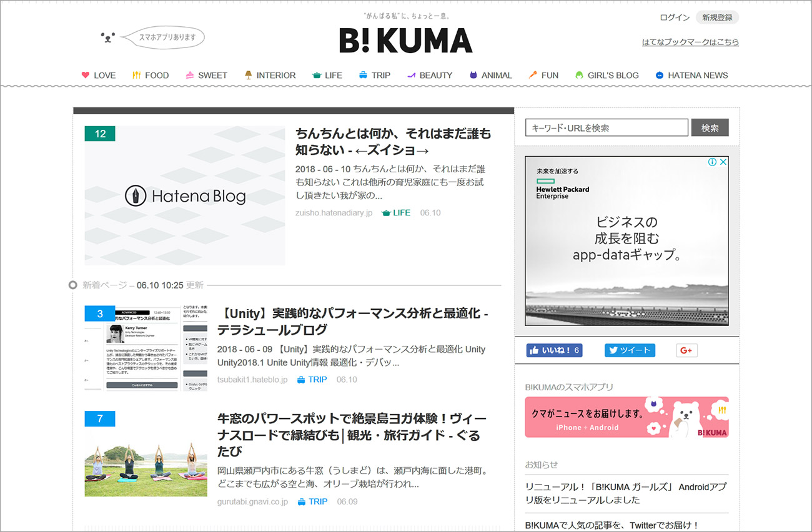Viewport: 812px width, 532px height.
Task: Click the 検索 search button
Action: [710, 127]
